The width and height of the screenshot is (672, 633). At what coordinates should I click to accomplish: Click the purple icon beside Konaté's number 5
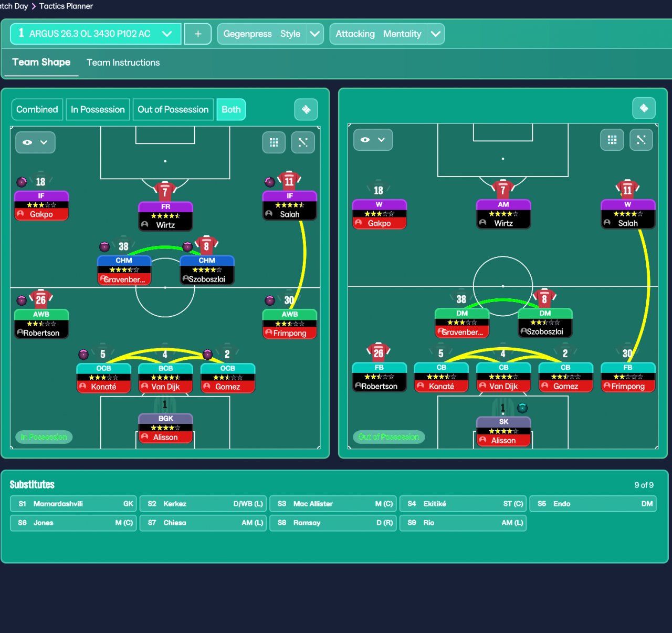[83, 354]
